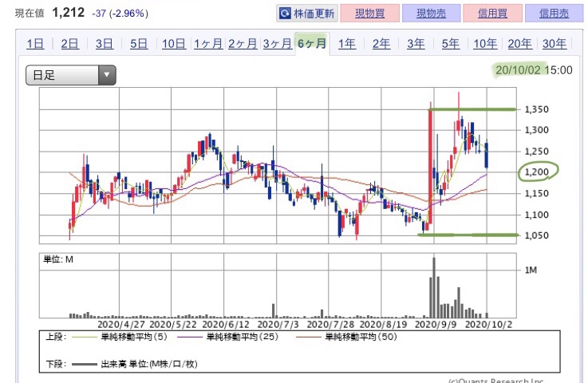The height and width of the screenshot is (383, 588).
Task: Select the active 6ヶ月 tab
Action: pos(312,44)
